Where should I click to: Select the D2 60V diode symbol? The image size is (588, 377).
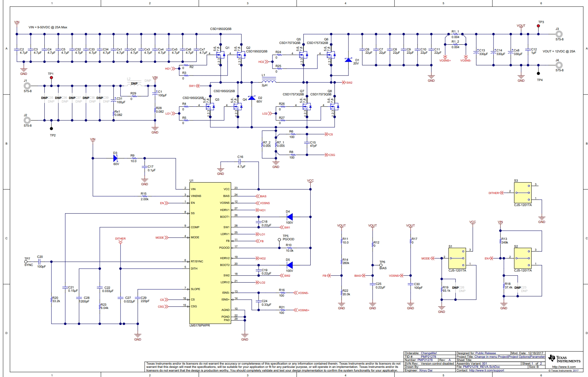click(x=252, y=98)
